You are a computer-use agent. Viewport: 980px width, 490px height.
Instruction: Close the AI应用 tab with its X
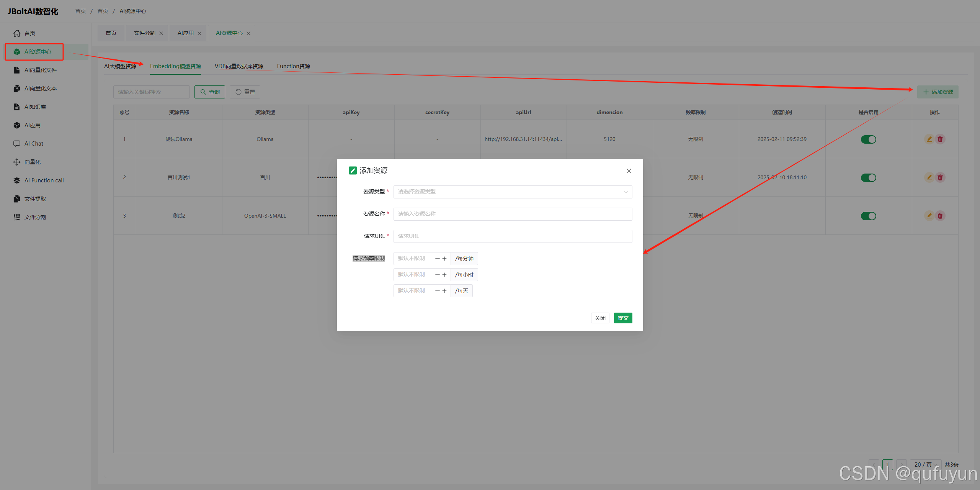pyautogui.click(x=199, y=33)
